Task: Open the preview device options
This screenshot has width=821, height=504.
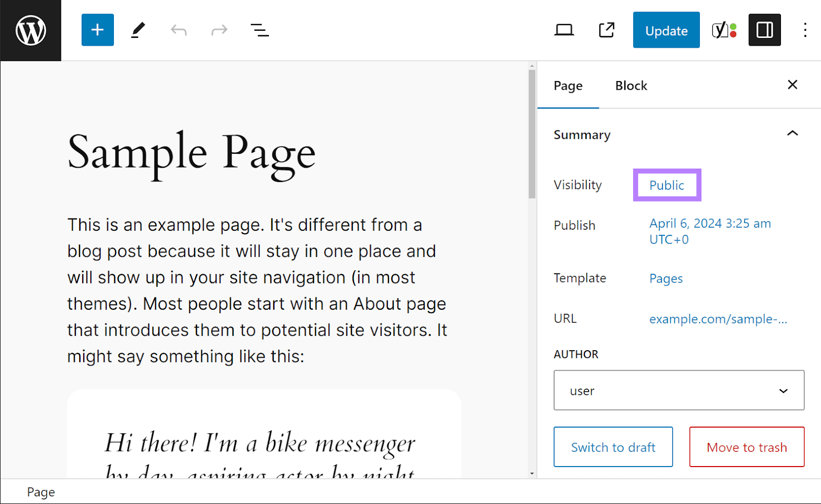Action: (564, 30)
